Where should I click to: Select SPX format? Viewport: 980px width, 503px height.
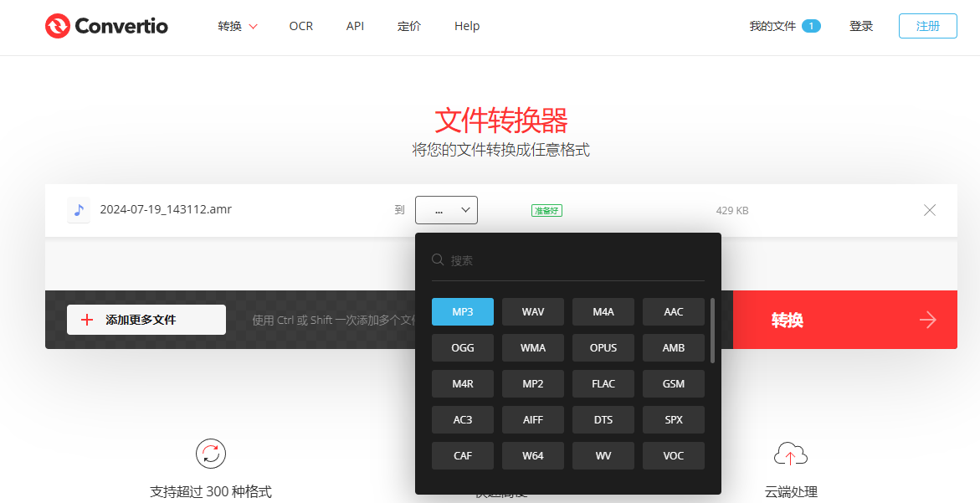(674, 420)
